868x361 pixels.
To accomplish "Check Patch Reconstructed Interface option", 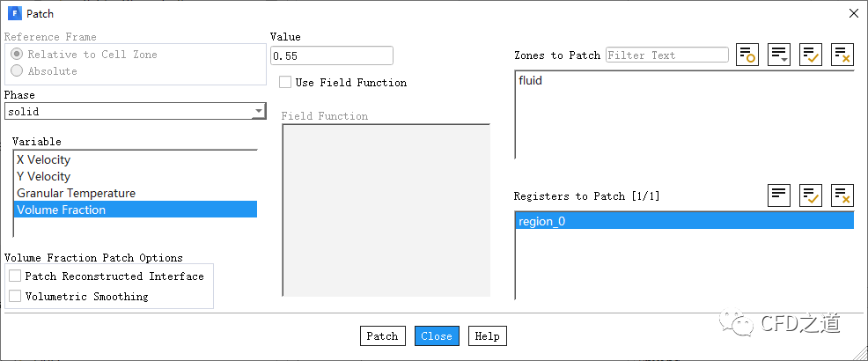I will coord(15,276).
